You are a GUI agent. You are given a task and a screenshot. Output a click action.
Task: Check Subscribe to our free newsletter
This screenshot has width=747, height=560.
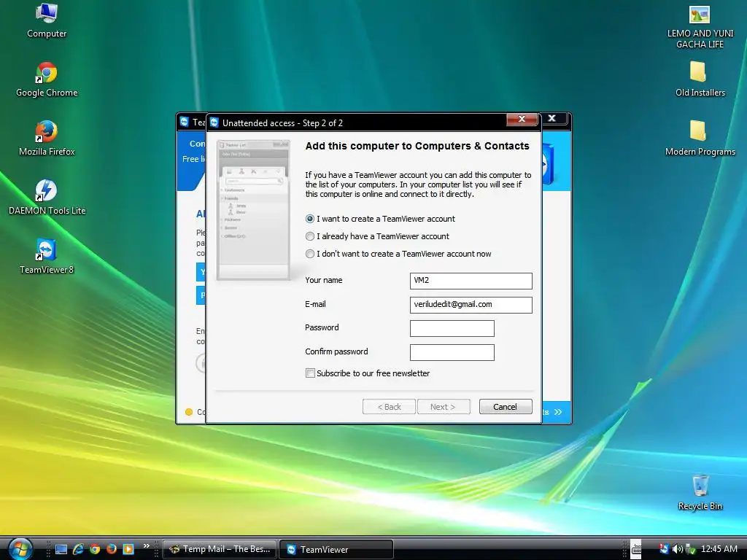pos(310,373)
